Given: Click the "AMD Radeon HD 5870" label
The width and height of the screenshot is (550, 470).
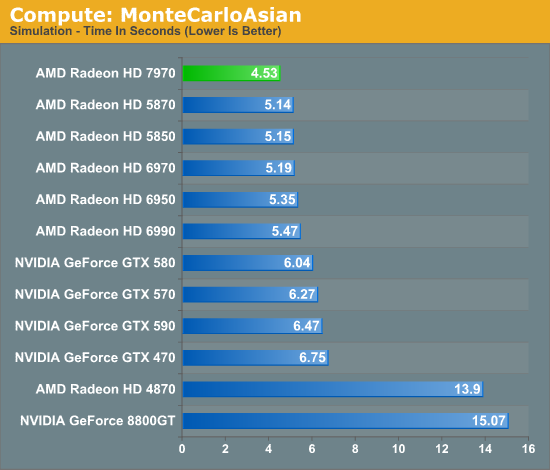Looking at the screenshot, I should (x=106, y=105).
